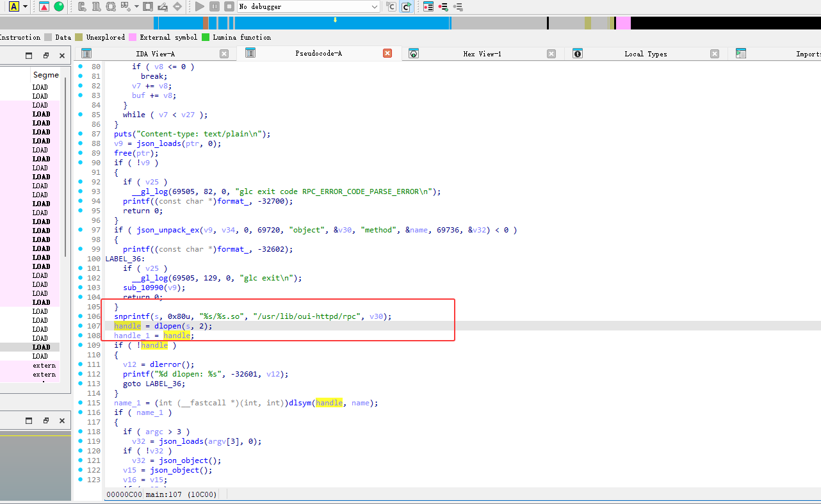Click the add-breakpoint icon with green plus
821x504 pixels.
[x=443, y=6]
